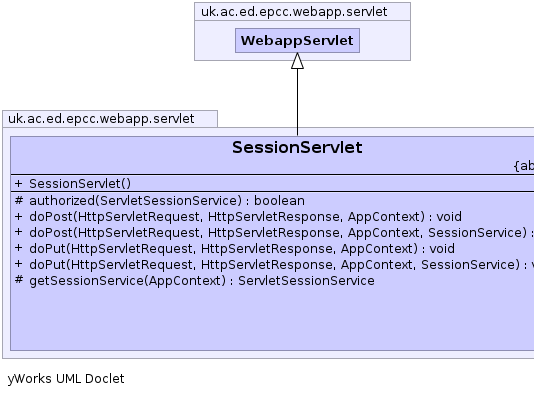Select getSessionService(AppContext) method line
Viewport: 534px width, 396px height.
point(202,281)
